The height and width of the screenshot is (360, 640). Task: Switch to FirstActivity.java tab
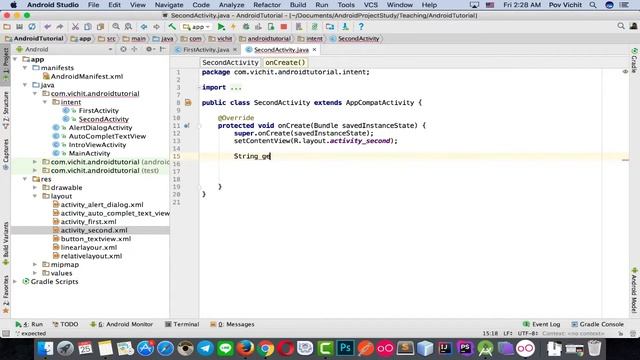point(206,50)
